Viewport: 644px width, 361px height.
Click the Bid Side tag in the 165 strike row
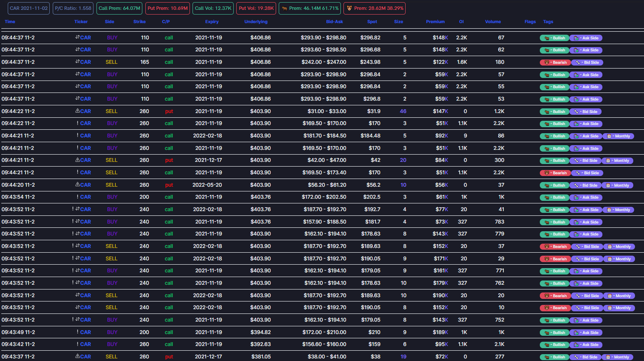[x=587, y=63]
